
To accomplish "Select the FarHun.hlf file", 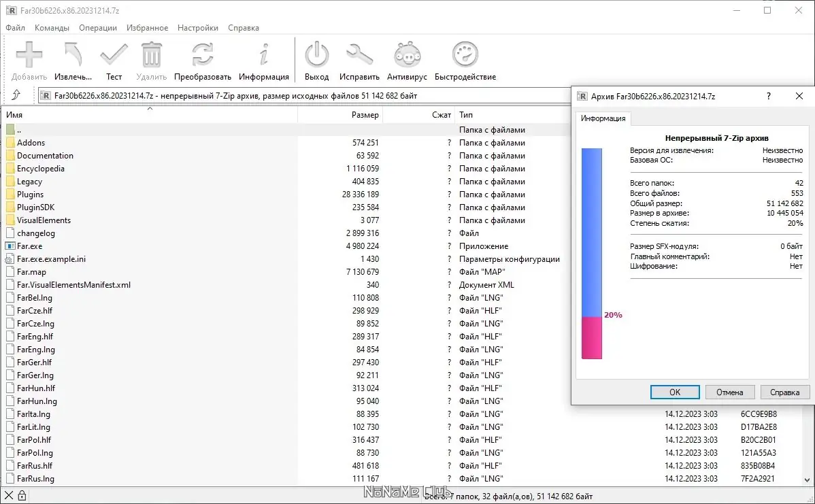I will click(x=36, y=388).
